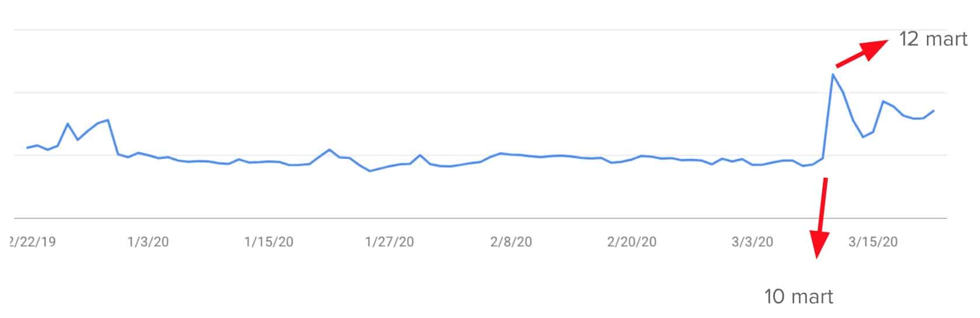Screen dimensions: 980x318
Task: Click the line's trough between the two March peaks
Action: click(x=863, y=137)
